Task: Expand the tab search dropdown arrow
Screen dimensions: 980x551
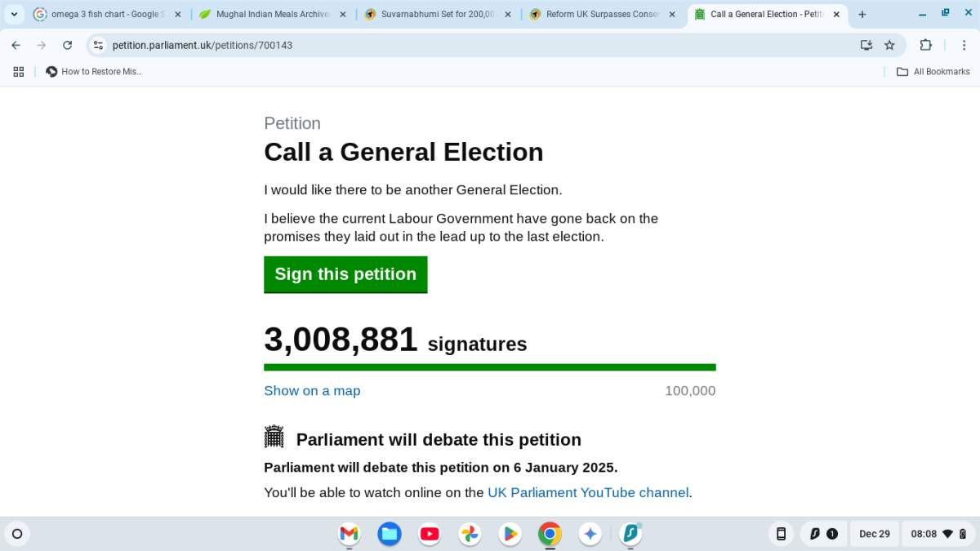Action: [x=14, y=14]
